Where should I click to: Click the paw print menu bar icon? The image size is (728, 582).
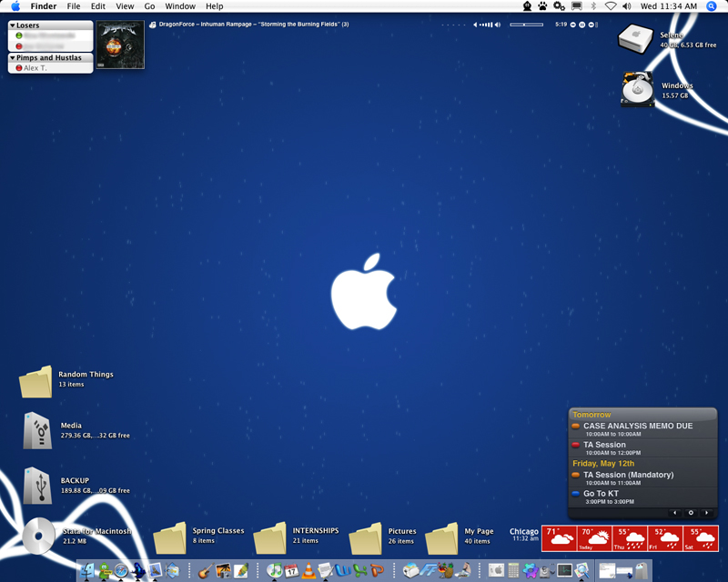(x=542, y=6)
